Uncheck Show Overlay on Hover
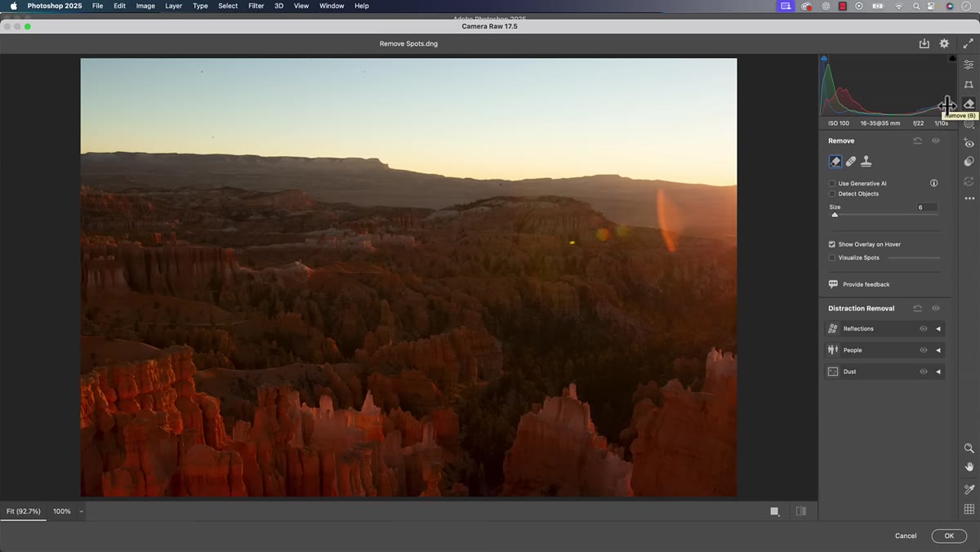980x552 pixels. [x=832, y=244]
